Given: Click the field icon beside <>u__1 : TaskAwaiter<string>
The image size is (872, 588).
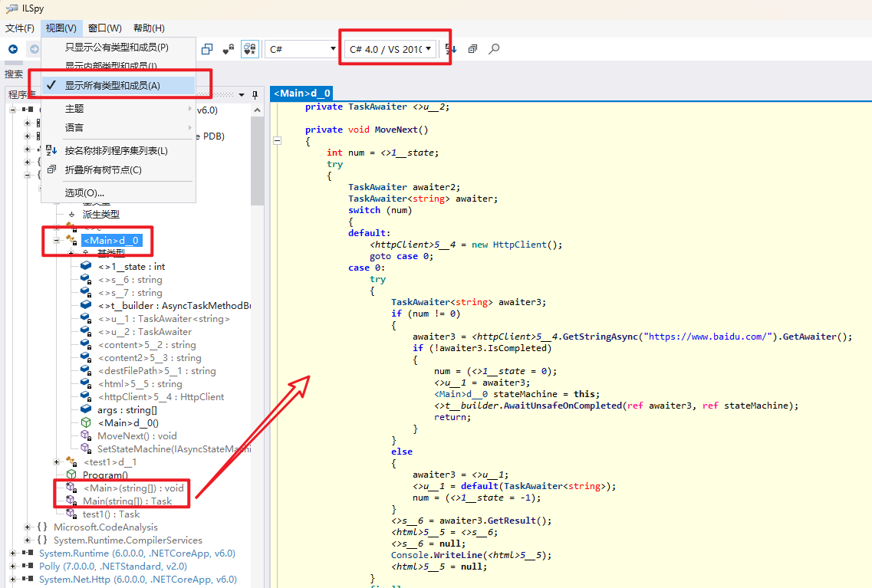Looking at the screenshot, I should click(86, 318).
